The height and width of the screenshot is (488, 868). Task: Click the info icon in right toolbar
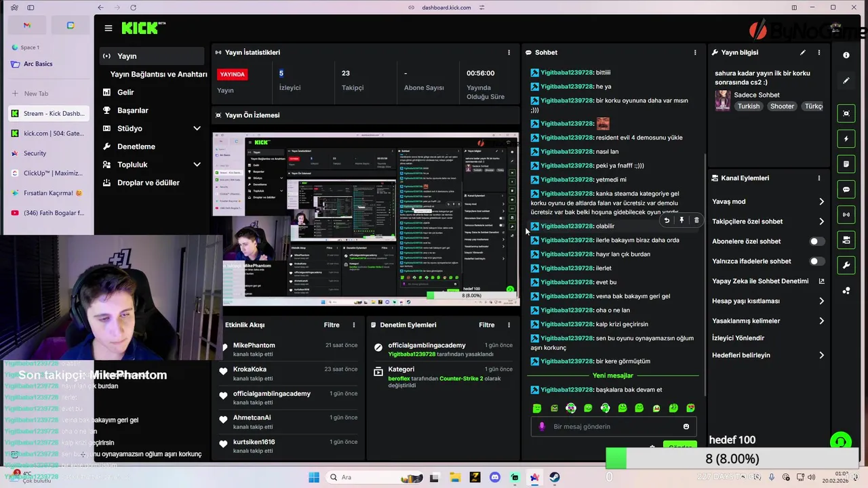[846, 56]
